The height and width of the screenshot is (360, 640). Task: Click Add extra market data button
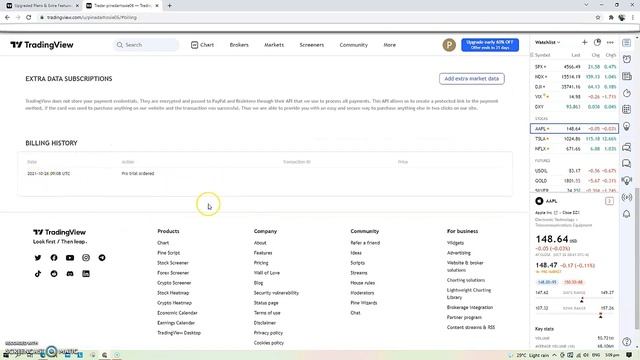pos(471,78)
